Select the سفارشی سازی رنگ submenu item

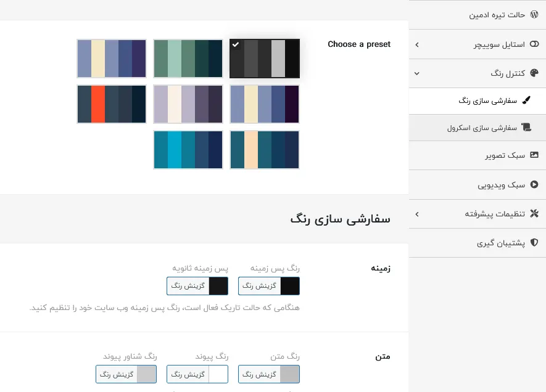tap(478, 101)
